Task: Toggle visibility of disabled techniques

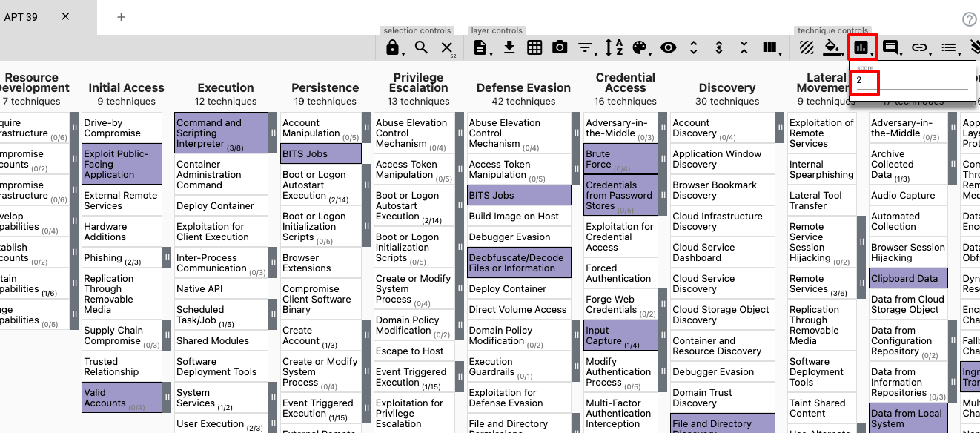Action: 667,47
